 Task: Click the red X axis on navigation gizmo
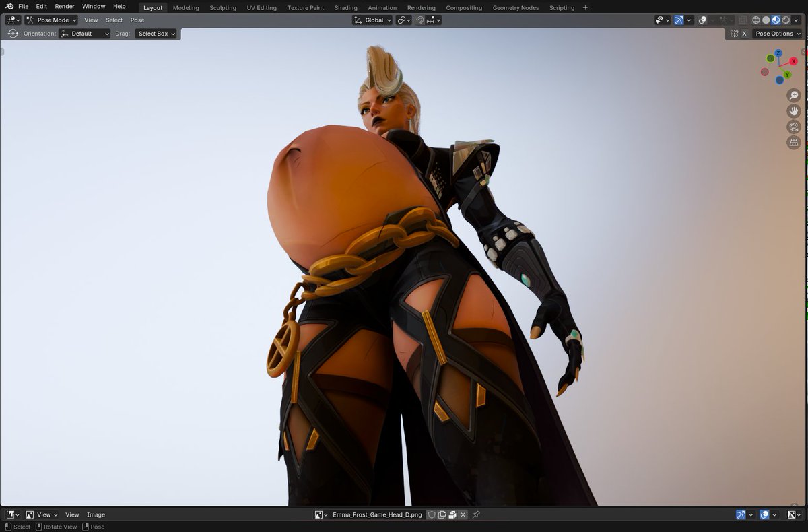pos(794,61)
